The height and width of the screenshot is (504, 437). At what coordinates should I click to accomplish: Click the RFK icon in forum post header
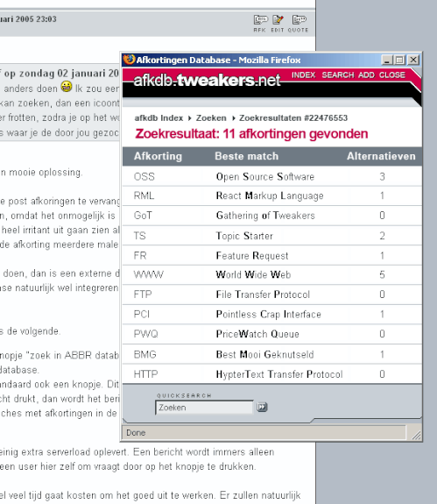click(260, 24)
